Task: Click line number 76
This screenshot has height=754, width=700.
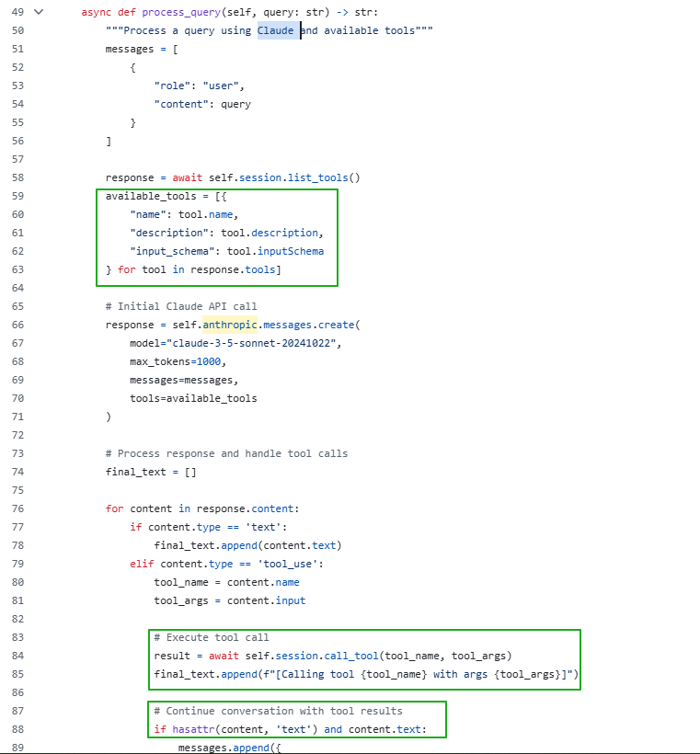Action: click(x=17, y=508)
